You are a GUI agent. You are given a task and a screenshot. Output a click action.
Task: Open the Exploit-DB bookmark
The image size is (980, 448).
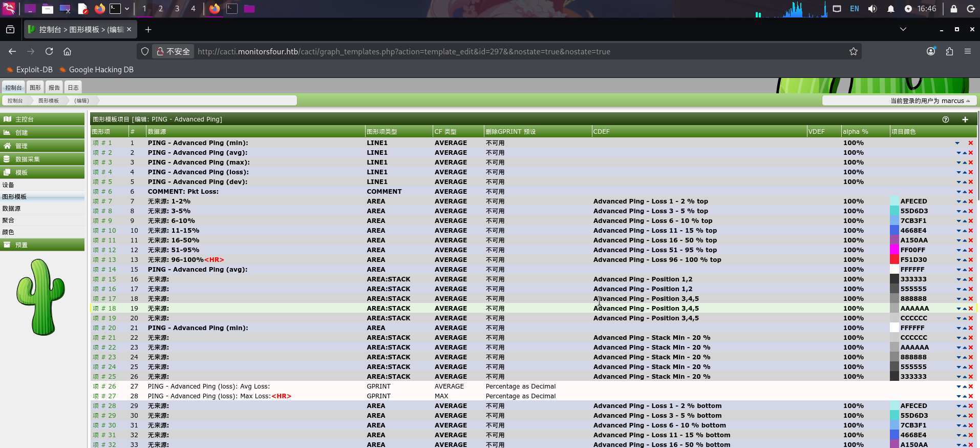click(x=30, y=70)
